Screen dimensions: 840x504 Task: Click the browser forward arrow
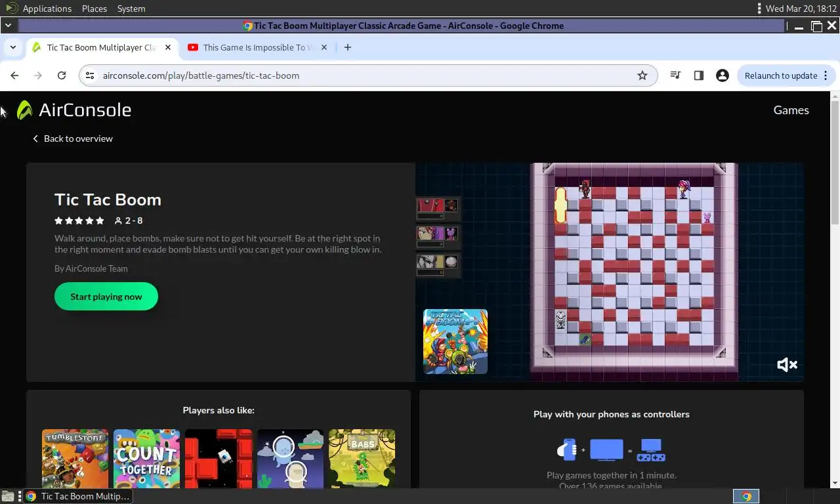(38, 75)
